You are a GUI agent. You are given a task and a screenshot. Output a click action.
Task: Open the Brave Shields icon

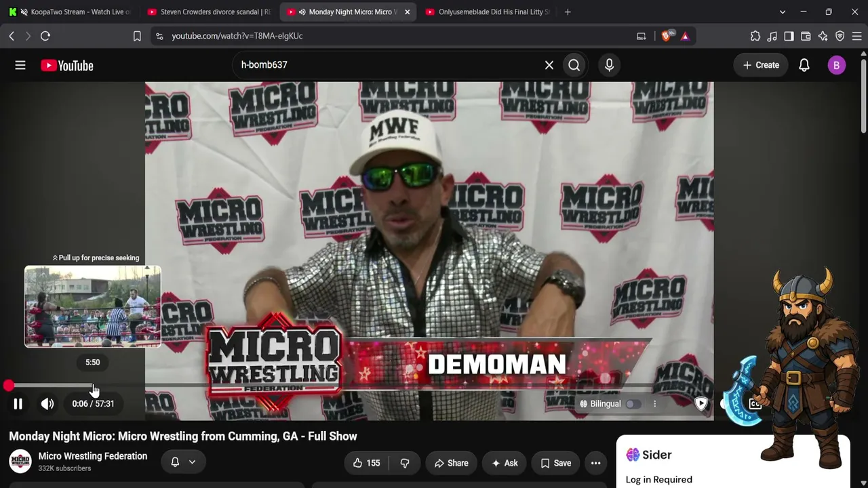(667, 36)
